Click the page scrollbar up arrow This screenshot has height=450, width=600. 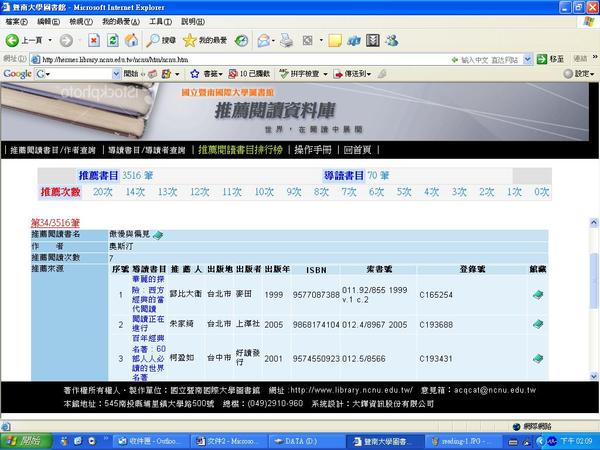(593, 222)
